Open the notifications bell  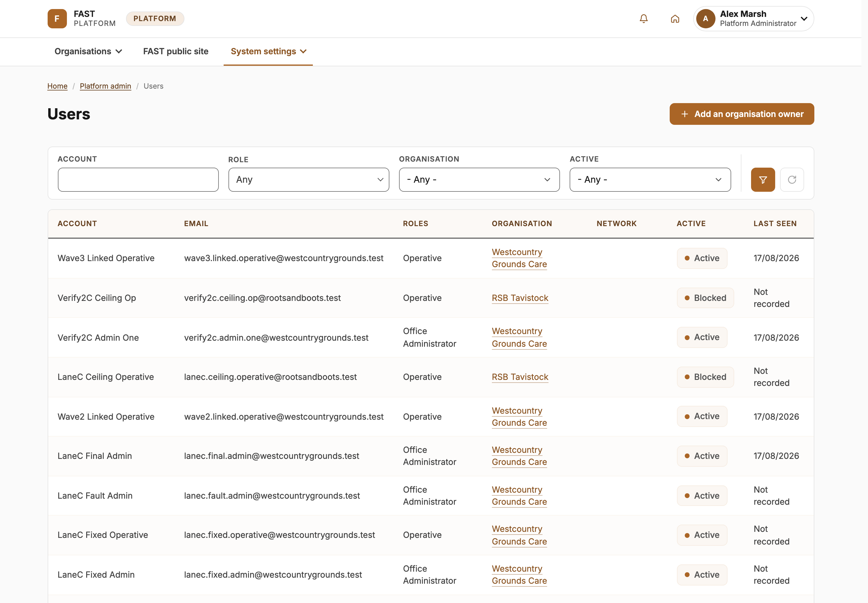644,18
